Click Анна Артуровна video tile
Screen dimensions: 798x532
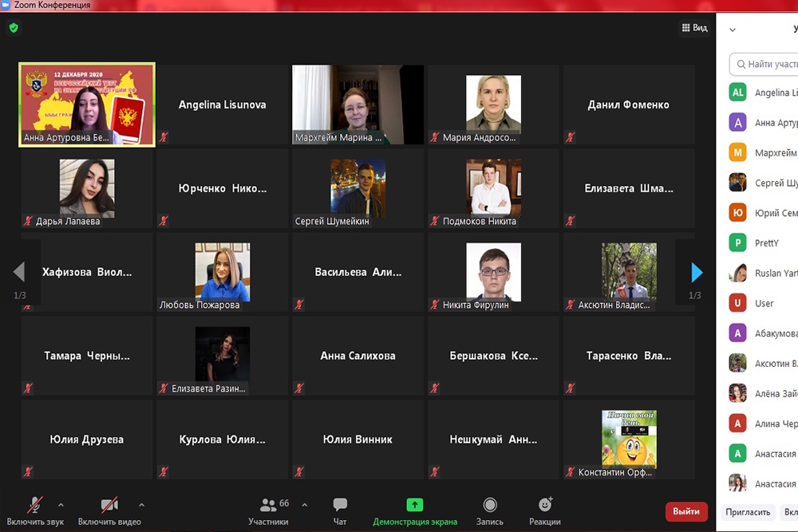(87, 104)
